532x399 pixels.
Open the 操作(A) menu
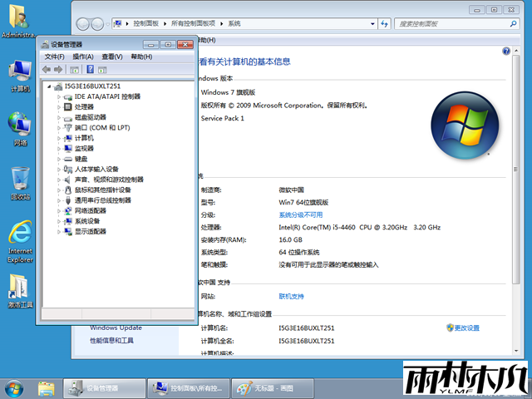pos(83,57)
